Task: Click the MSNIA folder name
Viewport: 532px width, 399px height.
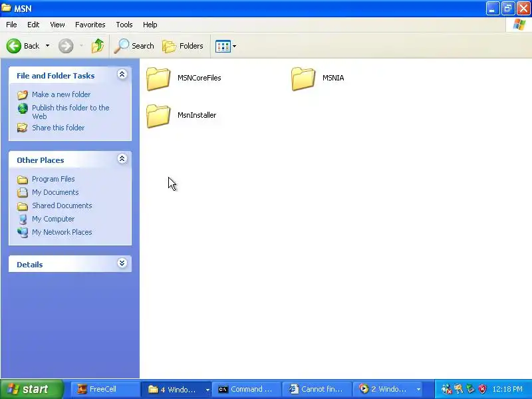Action: pyautogui.click(x=333, y=78)
